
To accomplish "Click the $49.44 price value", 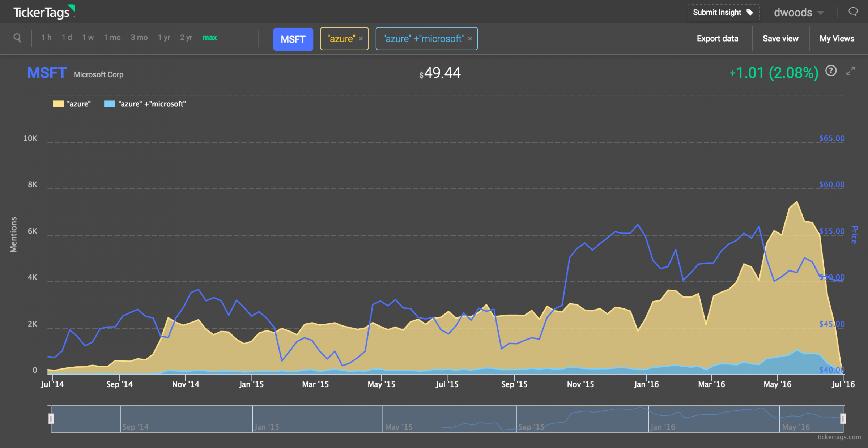I will (x=440, y=73).
